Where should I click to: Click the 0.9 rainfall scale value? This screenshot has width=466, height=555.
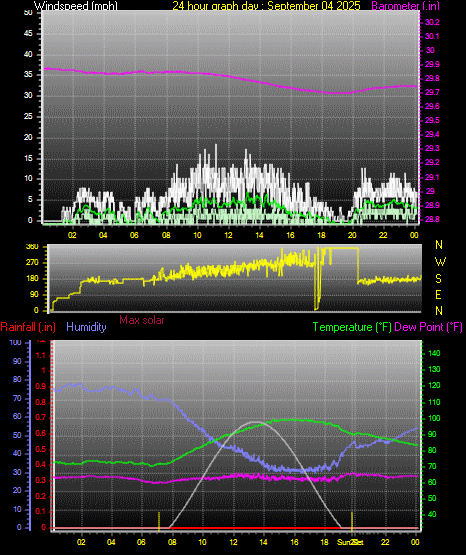[41, 387]
